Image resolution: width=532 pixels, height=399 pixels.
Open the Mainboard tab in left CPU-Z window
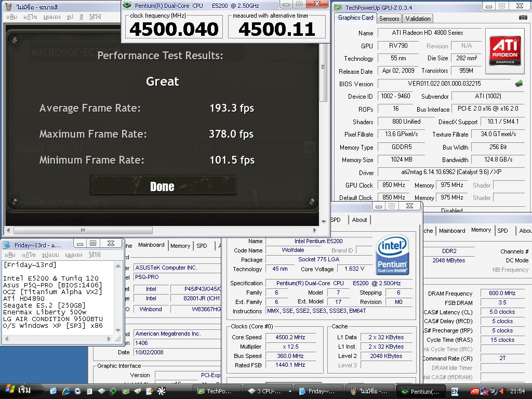(x=151, y=245)
